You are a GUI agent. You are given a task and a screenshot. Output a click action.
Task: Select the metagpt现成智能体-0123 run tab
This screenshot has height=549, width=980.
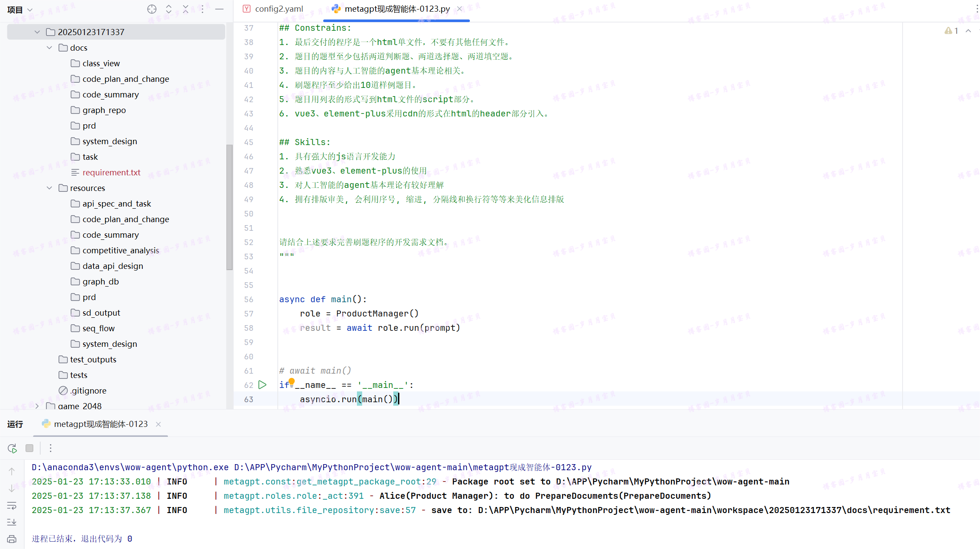tap(100, 424)
